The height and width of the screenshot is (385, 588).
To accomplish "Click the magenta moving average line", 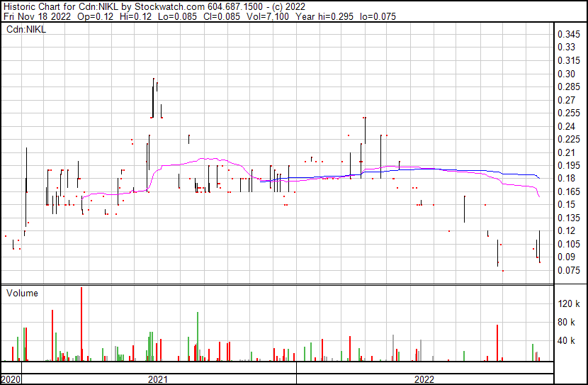I will click(198, 161).
